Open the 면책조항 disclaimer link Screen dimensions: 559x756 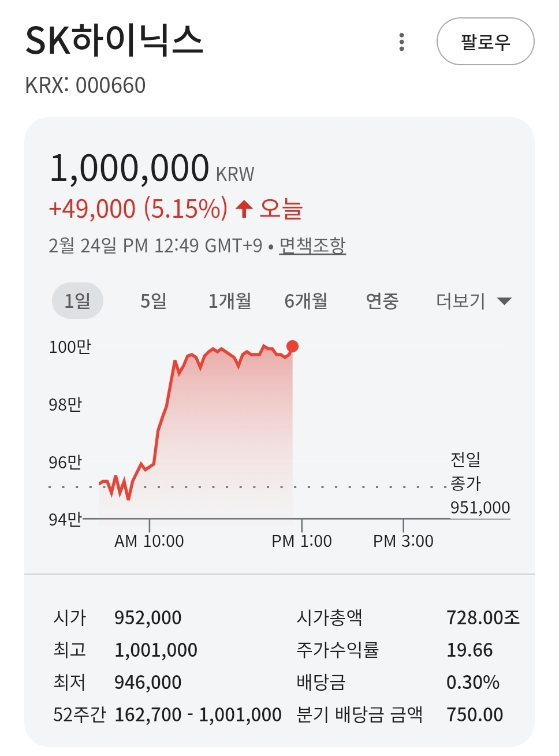click(x=312, y=245)
